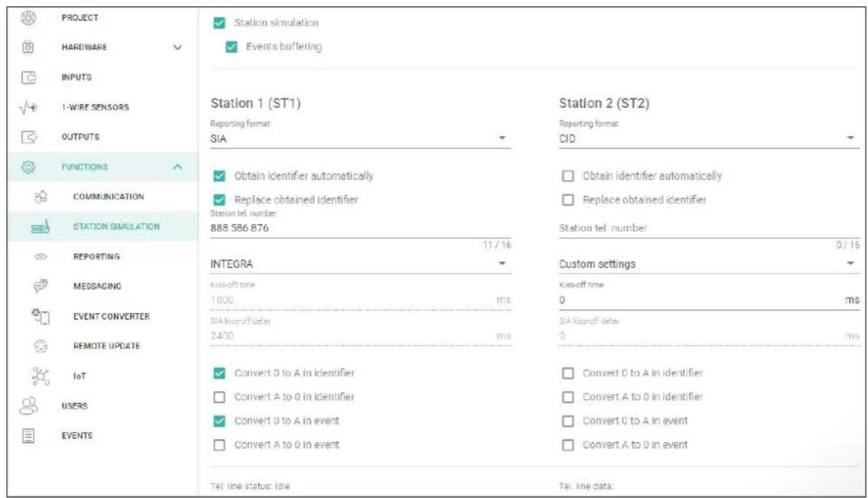868x498 pixels.
Task: Check ST2 Convert 0 to A in event
Action: tap(568, 421)
